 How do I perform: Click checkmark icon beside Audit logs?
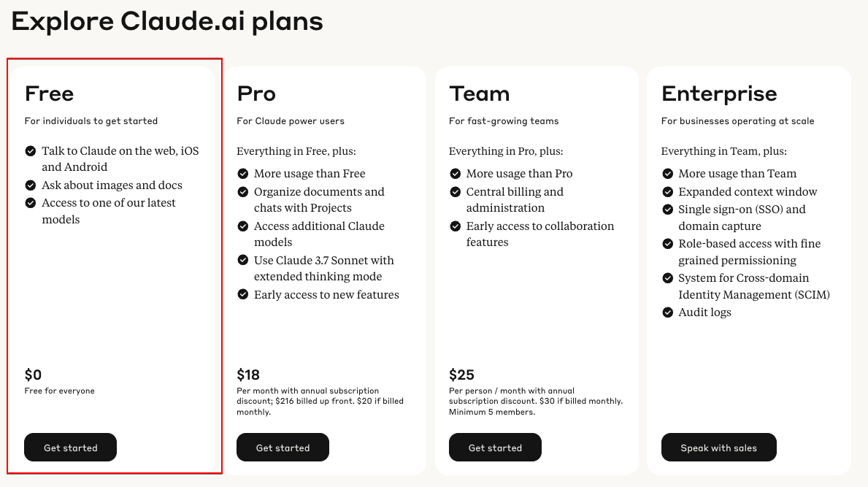tap(667, 312)
